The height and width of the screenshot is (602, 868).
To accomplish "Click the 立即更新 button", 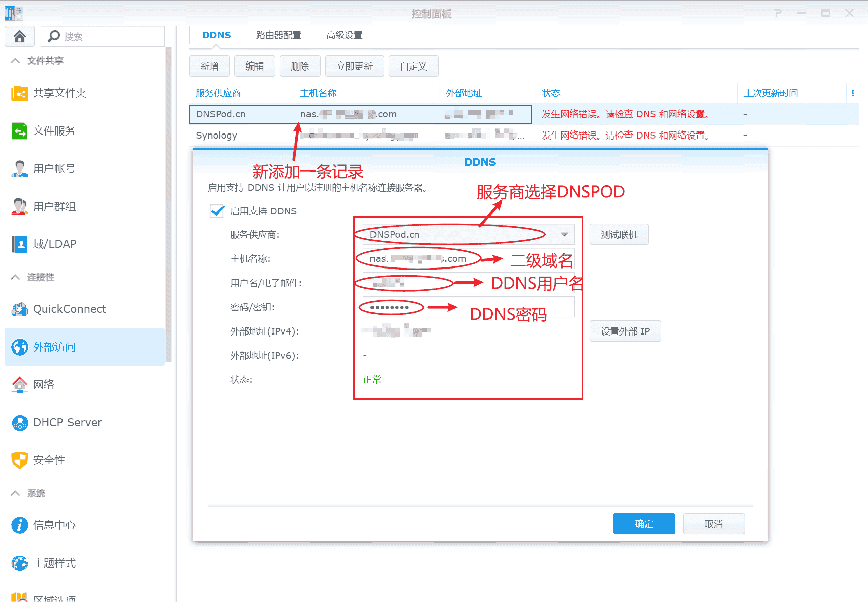I will coord(354,66).
